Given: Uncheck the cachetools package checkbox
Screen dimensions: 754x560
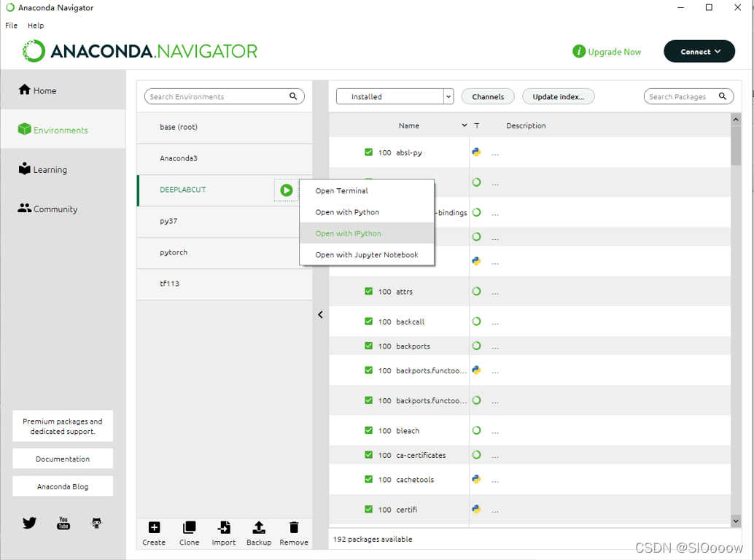Looking at the screenshot, I should point(368,479).
